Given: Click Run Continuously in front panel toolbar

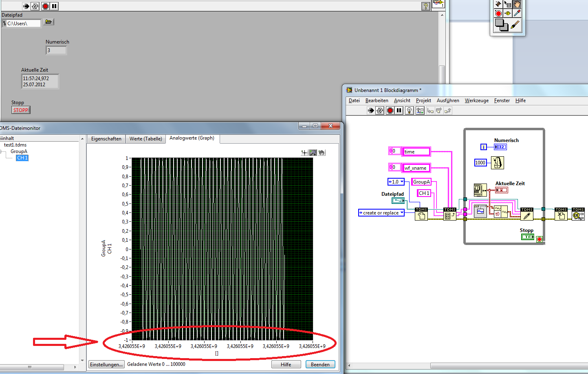Looking at the screenshot, I should click(x=35, y=6).
